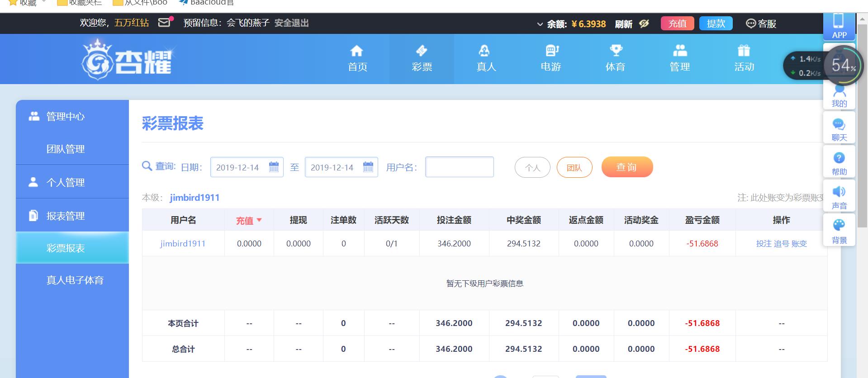Toggle 声音 sound speaker icon
The height and width of the screenshot is (378, 868).
(x=839, y=192)
